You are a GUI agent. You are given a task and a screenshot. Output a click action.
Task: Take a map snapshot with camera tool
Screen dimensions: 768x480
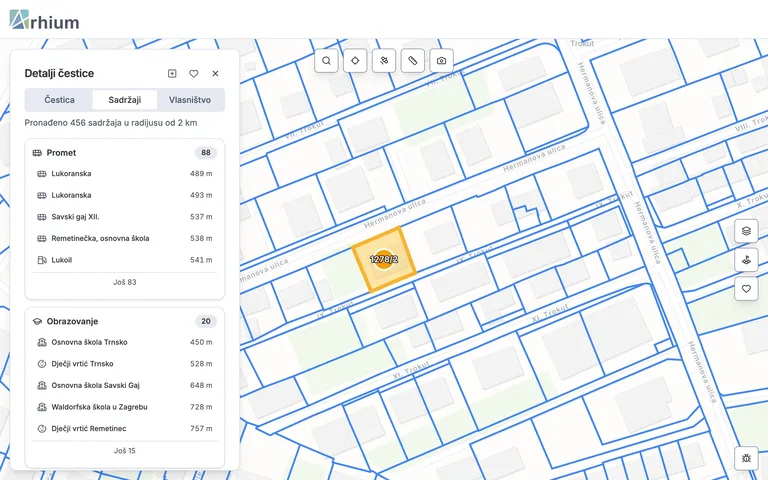tap(441, 61)
